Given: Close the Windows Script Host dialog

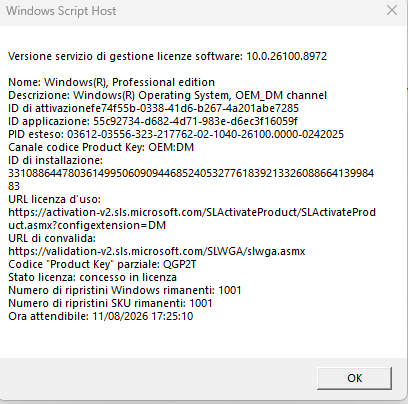Looking at the screenshot, I should pos(392,11).
